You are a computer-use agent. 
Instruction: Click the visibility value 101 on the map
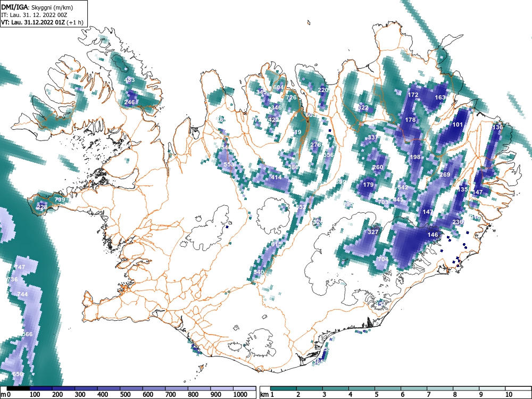[458, 124]
